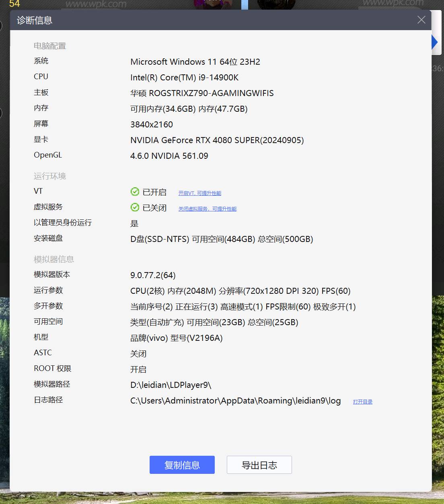Click the 已开启 status text for VT
The image size is (444, 504).
click(154, 192)
